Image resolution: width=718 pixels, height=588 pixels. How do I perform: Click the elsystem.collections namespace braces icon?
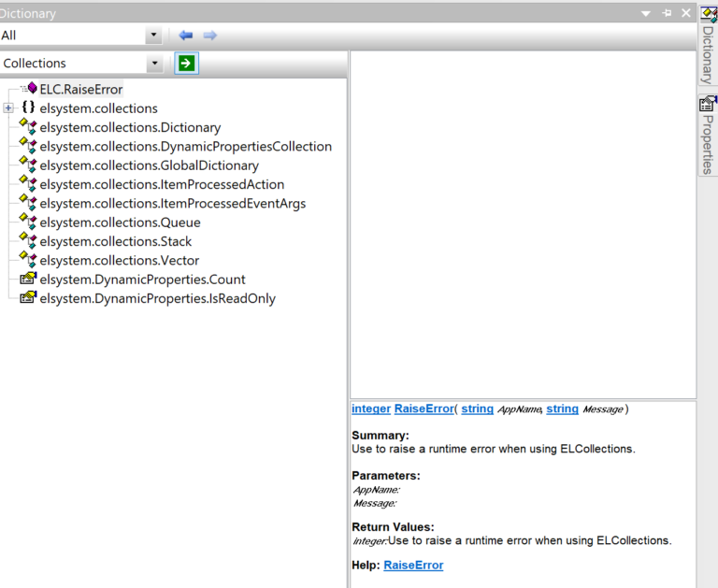28,108
